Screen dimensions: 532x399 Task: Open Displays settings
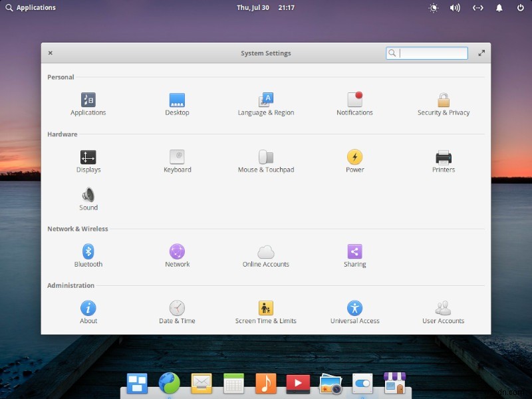pos(88,158)
